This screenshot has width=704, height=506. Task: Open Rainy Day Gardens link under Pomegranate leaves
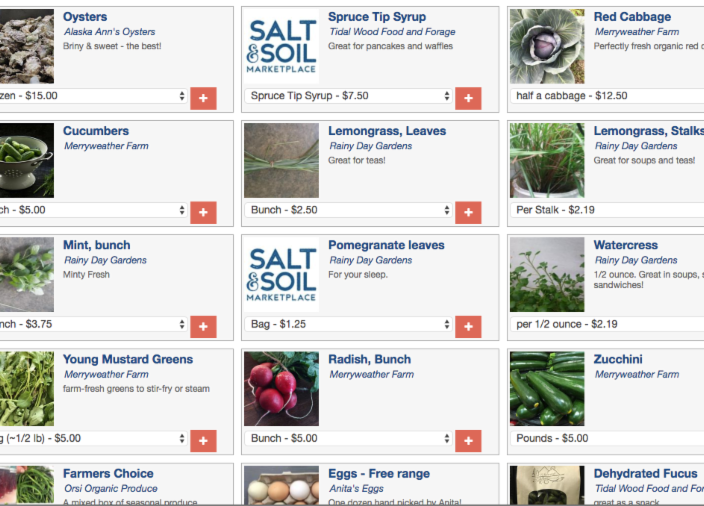[x=370, y=260]
